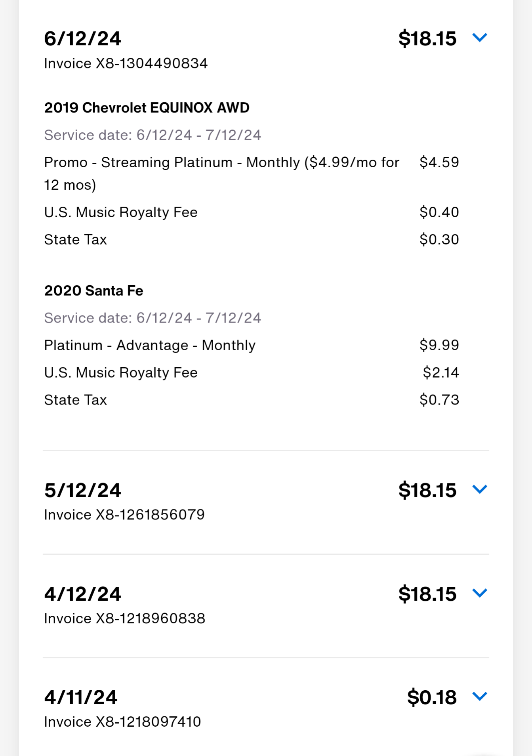Viewport: 532px width, 756px height.
Task: Click the 4/12/24 date heading
Action: (82, 594)
